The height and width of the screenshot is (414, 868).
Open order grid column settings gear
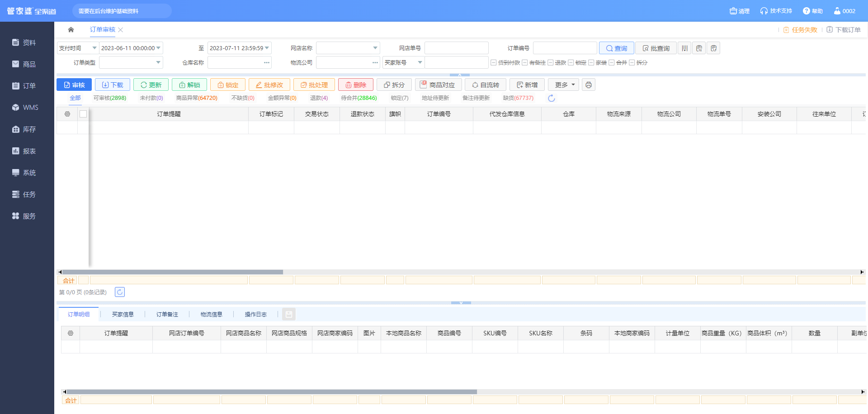click(x=67, y=114)
